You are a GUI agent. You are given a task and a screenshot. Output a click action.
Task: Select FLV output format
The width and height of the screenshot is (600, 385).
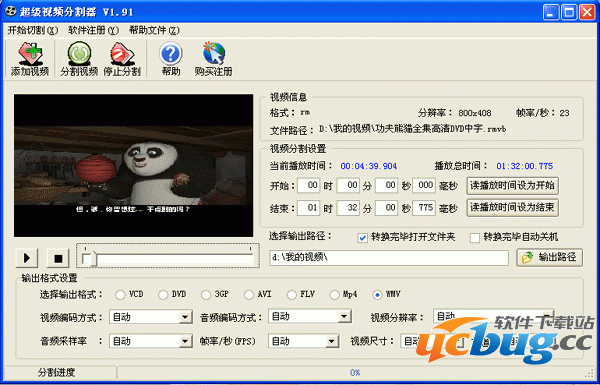click(292, 295)
